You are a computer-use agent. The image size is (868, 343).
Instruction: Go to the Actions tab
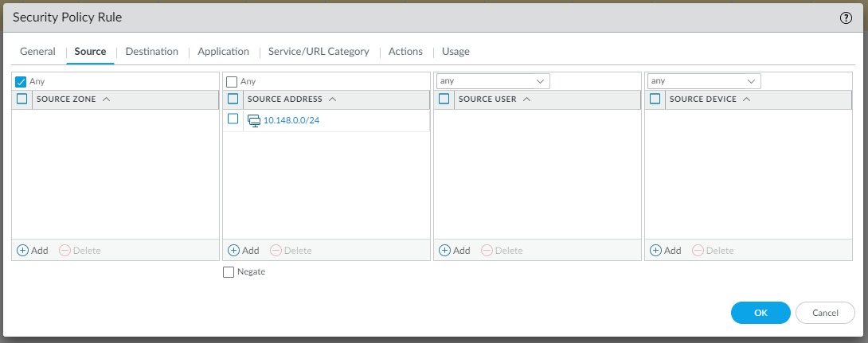(x=405, y=52)
